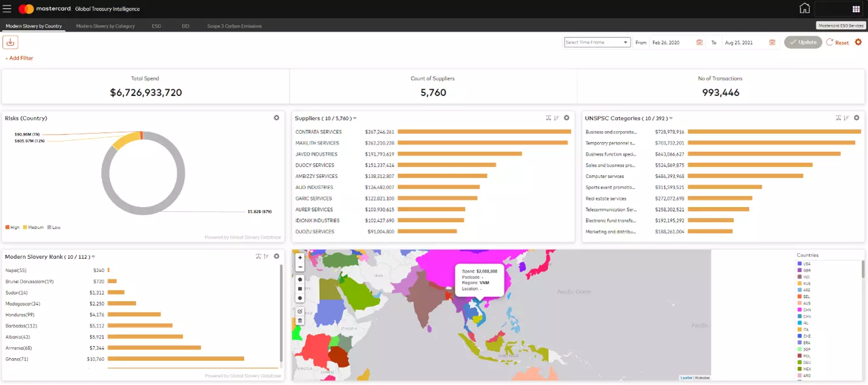
Task: Click the IND color swatch in legend
Action: point(800,277)
